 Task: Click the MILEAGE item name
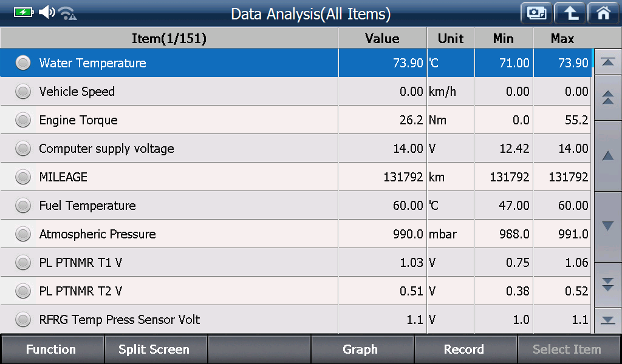pyautogui.click(x=63, y=177)
